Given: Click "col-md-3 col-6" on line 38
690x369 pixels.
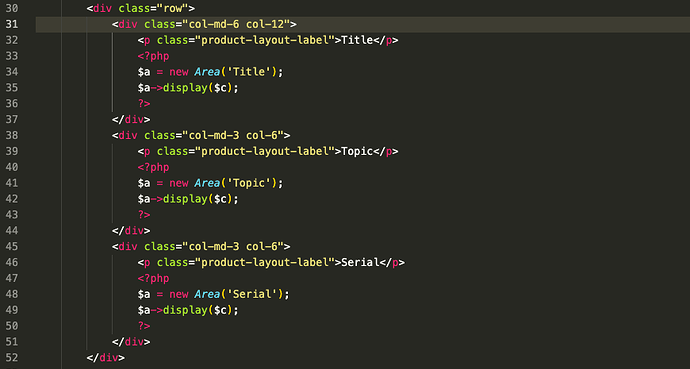Looking at the screenshot, I should (233, 135).
